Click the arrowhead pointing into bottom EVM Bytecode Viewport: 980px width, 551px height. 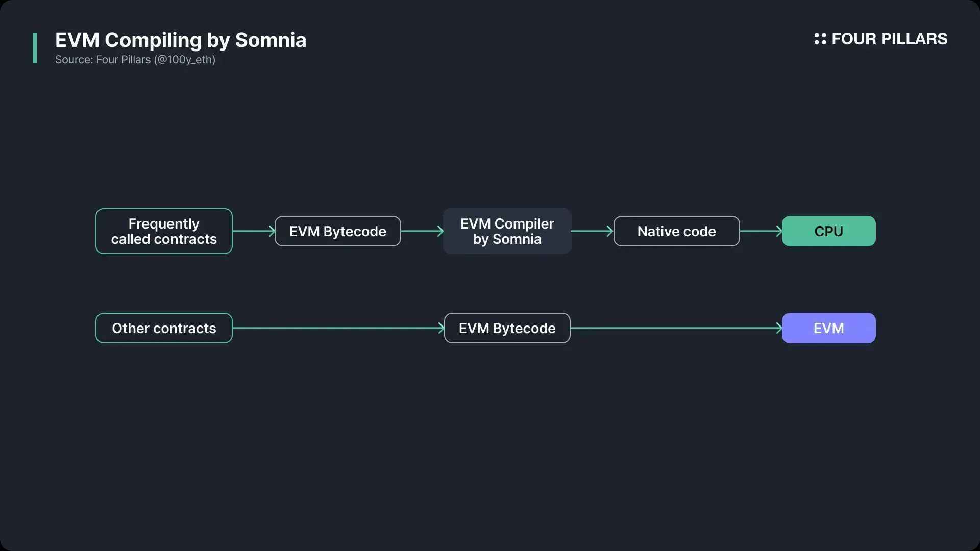click(441, 328)
